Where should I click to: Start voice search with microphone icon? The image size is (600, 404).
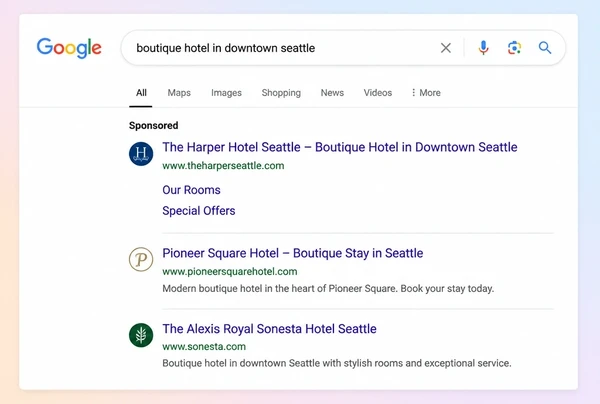[483, 48]
